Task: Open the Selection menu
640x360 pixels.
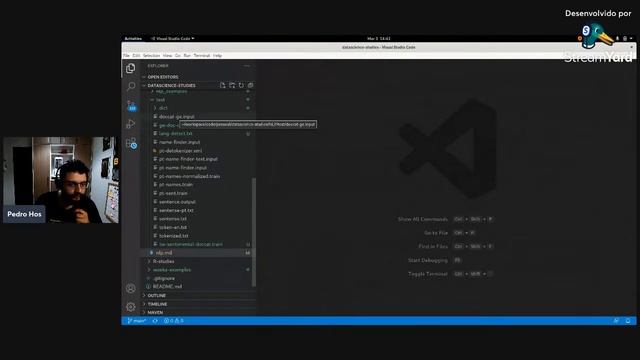Action: point(151,56)
